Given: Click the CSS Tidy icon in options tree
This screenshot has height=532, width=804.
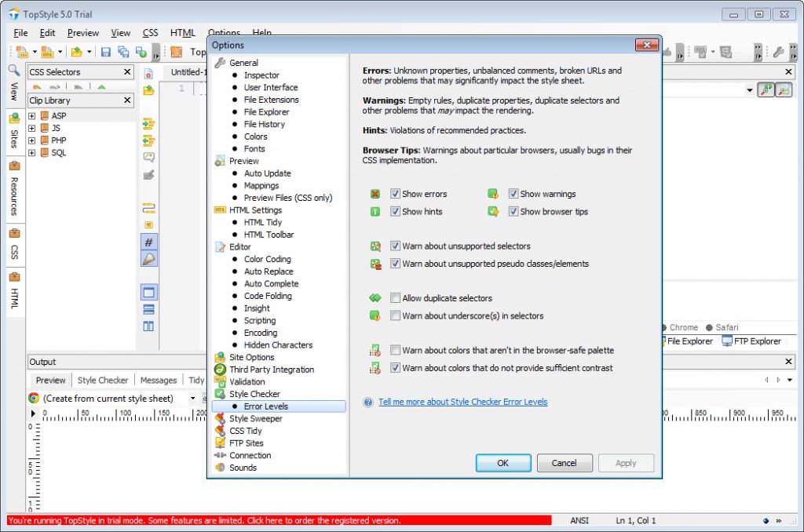Looking at the screenshot, I should coord(220,431).
